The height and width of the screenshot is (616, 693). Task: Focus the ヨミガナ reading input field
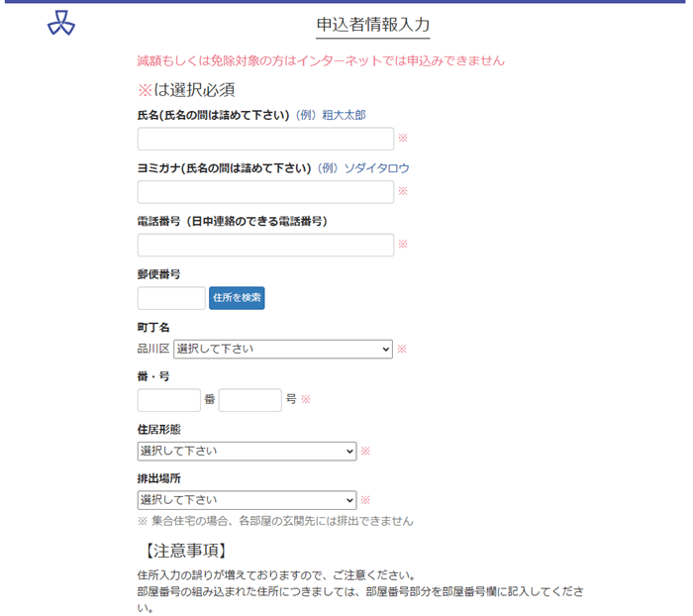265,192
